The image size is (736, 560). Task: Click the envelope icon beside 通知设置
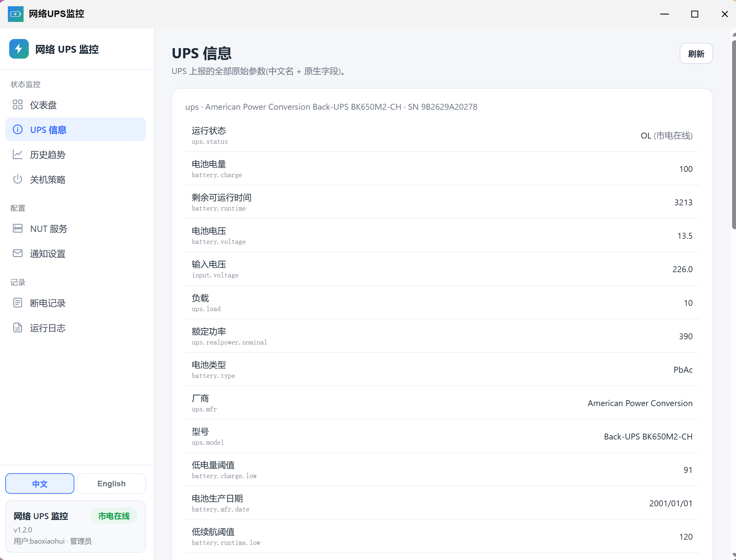[18, 253]
